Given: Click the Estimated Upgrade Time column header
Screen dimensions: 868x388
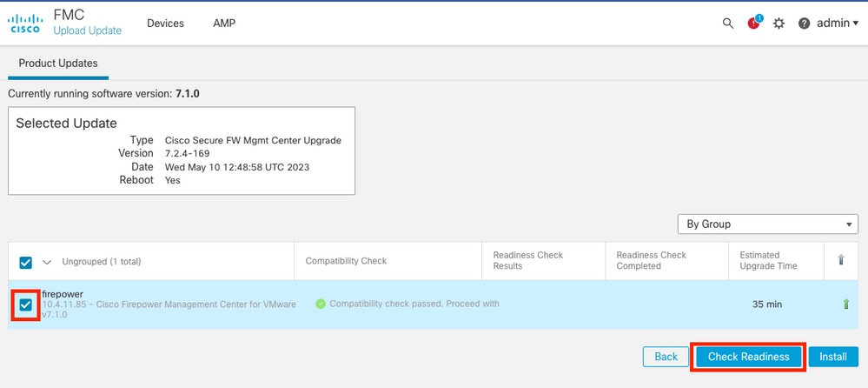Looking at the screenshot, I should (x=768, y=260).
